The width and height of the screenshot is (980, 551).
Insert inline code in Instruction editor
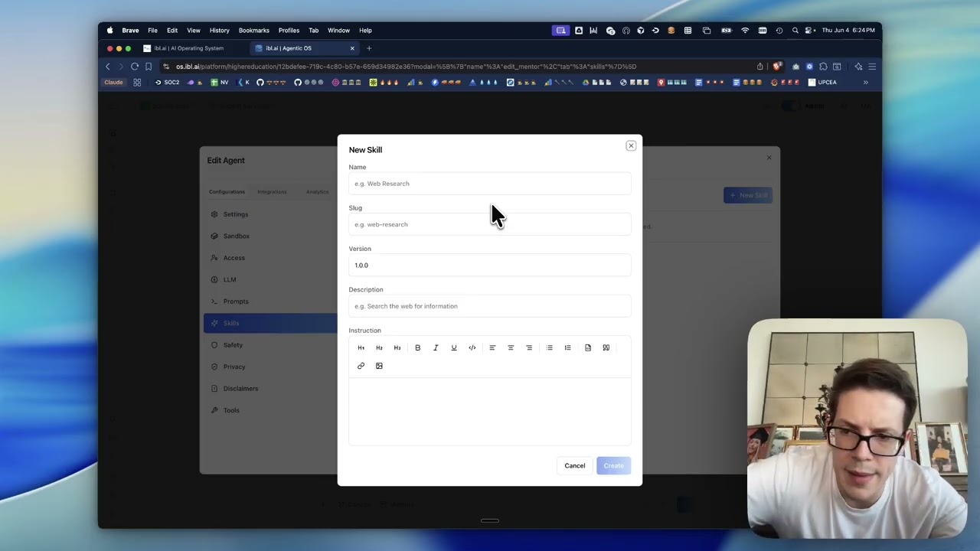(472, 347)
